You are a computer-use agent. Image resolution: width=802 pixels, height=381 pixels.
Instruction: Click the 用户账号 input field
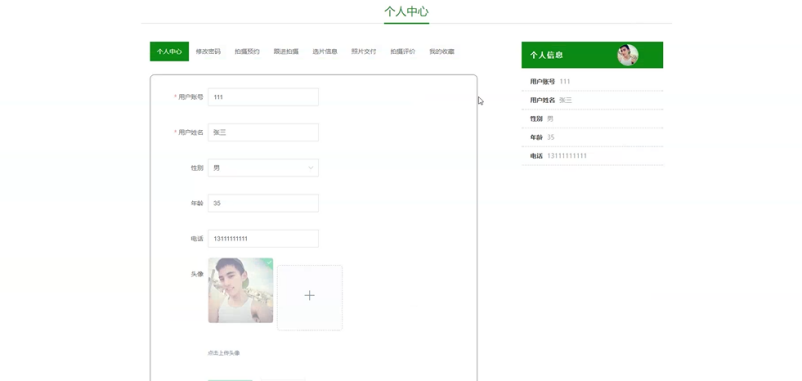pyautogui.click(x=263, y=97)
